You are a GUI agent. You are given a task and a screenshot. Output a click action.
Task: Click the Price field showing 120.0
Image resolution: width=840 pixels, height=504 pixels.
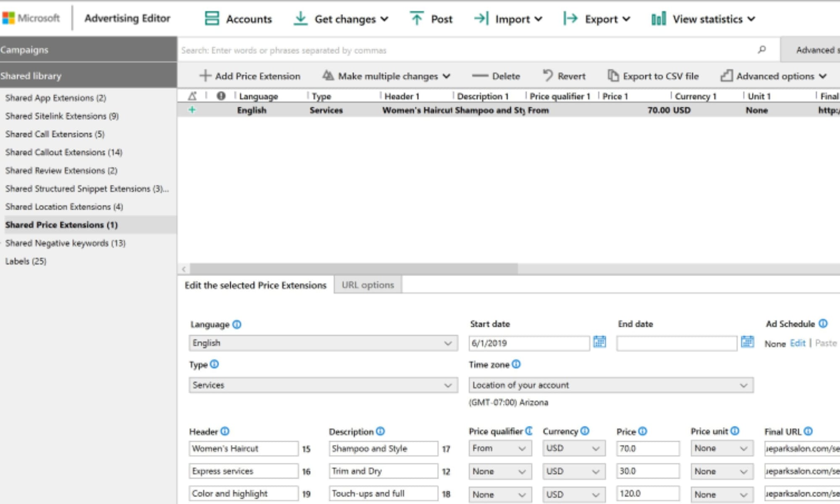(648, 494)
